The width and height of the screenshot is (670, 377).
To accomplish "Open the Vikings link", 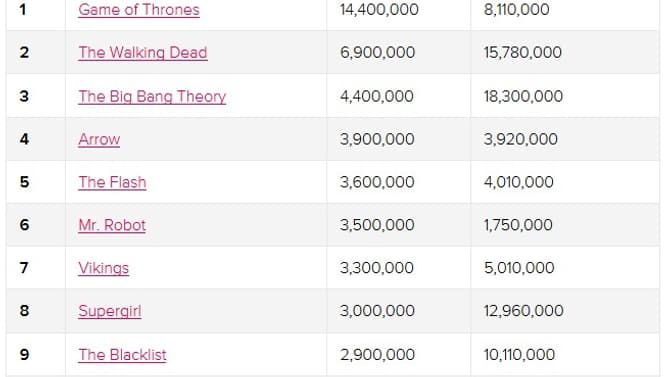I will [x=103, y=268].
